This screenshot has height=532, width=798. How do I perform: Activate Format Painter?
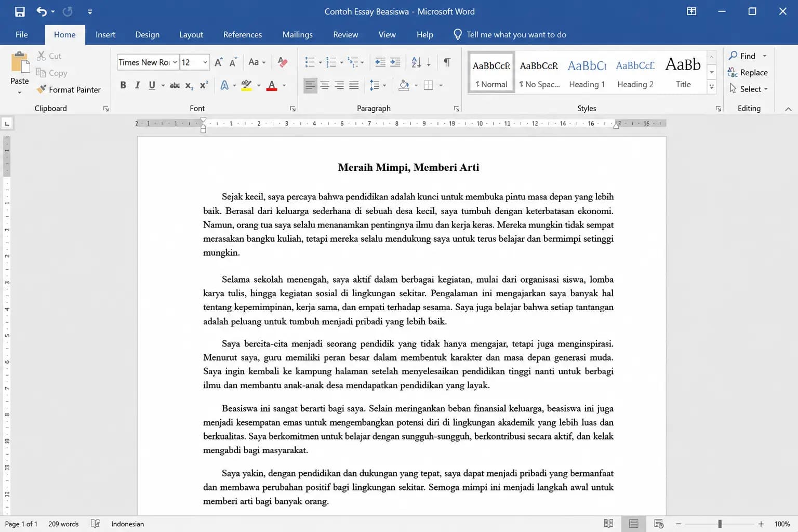[69, 89]
